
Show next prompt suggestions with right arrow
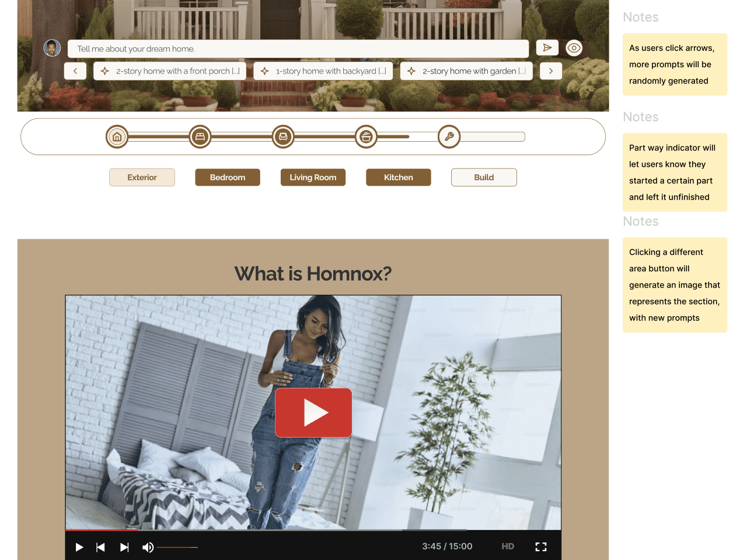tap(551, 71)
